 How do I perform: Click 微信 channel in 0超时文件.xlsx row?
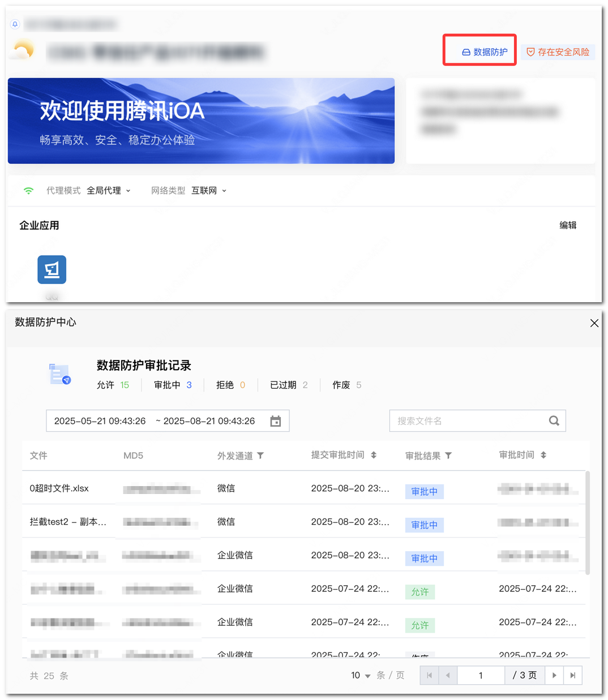click(226, 488)
